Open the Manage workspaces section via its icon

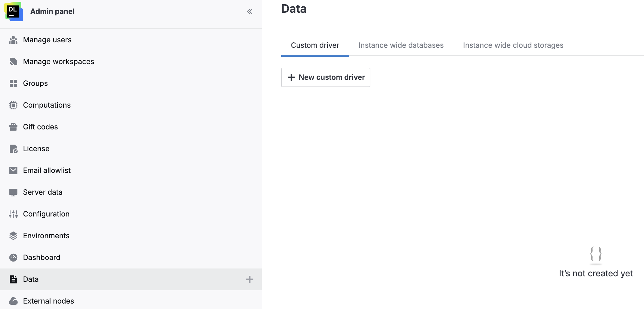pyautogui.click(x=13, y=61)
